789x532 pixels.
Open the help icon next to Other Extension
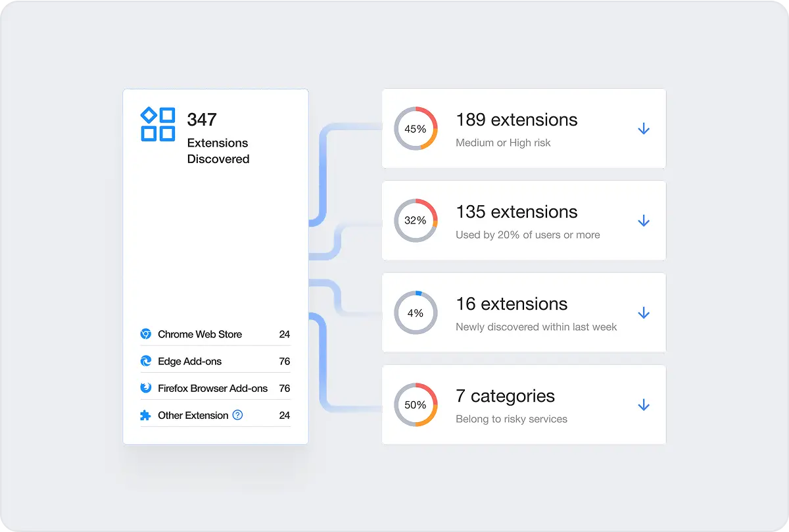(x=238, y=415)
